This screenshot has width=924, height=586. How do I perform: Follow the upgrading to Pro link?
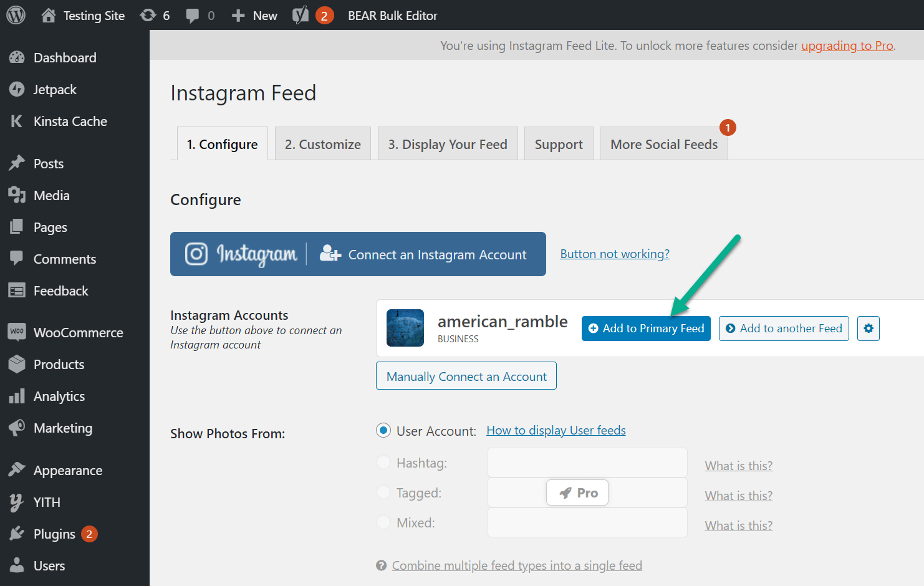coord(847,46)
